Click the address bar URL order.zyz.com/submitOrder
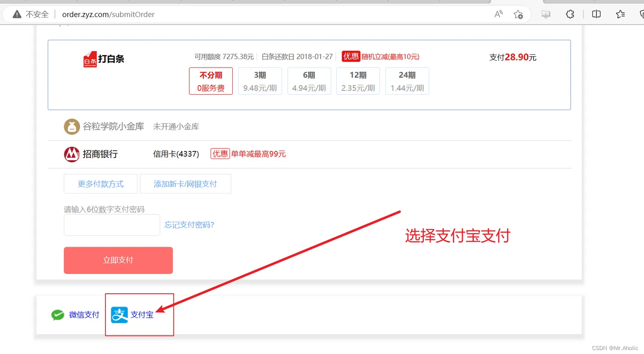Screen dimensions: 644x354 (x=109, y=14)
